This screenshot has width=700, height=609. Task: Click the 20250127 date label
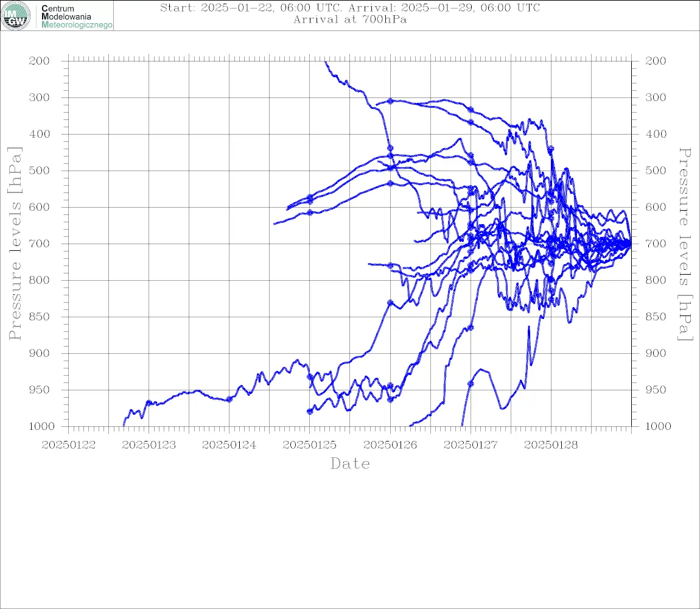[x=471, y=445]
